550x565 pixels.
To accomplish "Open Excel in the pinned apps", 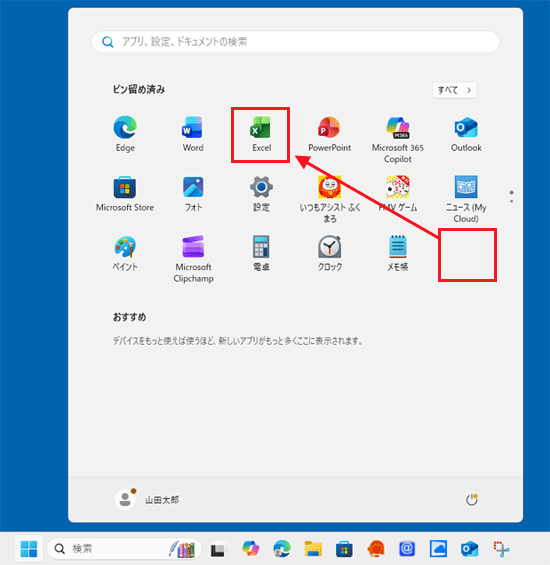I will tap(261, 134).
